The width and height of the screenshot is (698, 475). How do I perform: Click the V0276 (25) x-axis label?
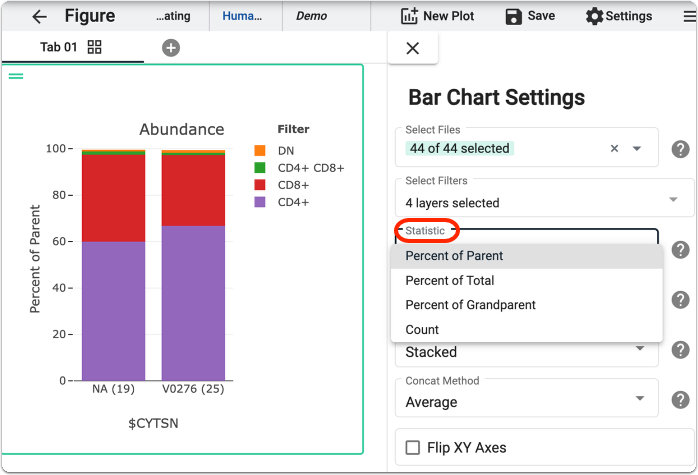tap(193, 389)
